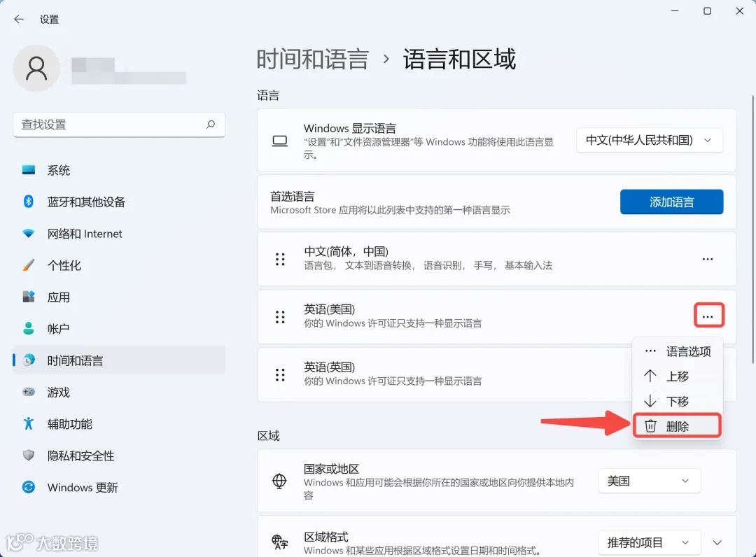Click the 时间和语言 breadcrumb link
The image size is (756, 557).
click(x=312, y=59)
